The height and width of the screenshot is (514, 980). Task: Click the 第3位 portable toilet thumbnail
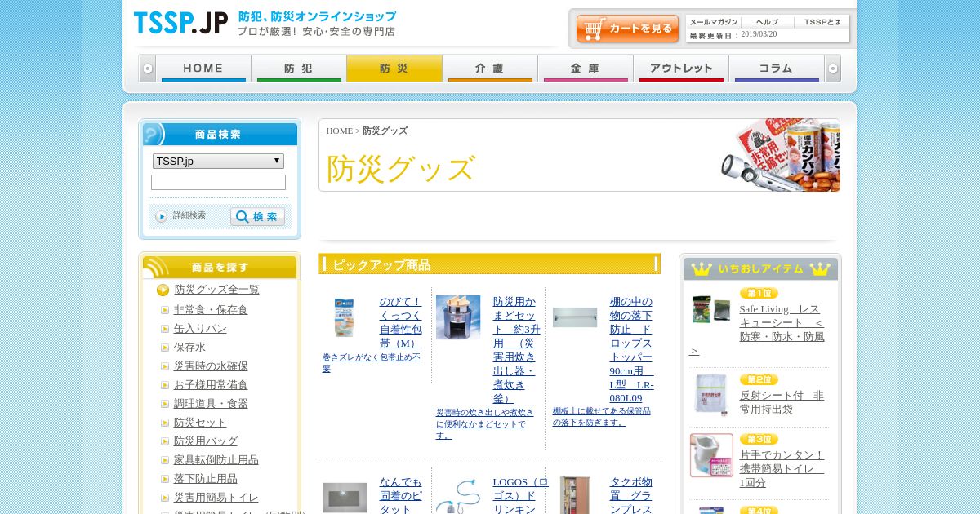pos(711,455)
